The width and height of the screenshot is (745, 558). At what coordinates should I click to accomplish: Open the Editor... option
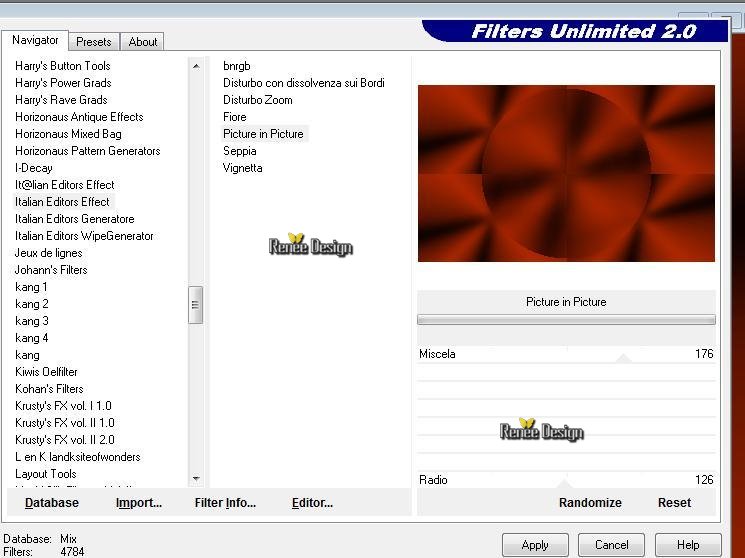(x=312, y=502)
